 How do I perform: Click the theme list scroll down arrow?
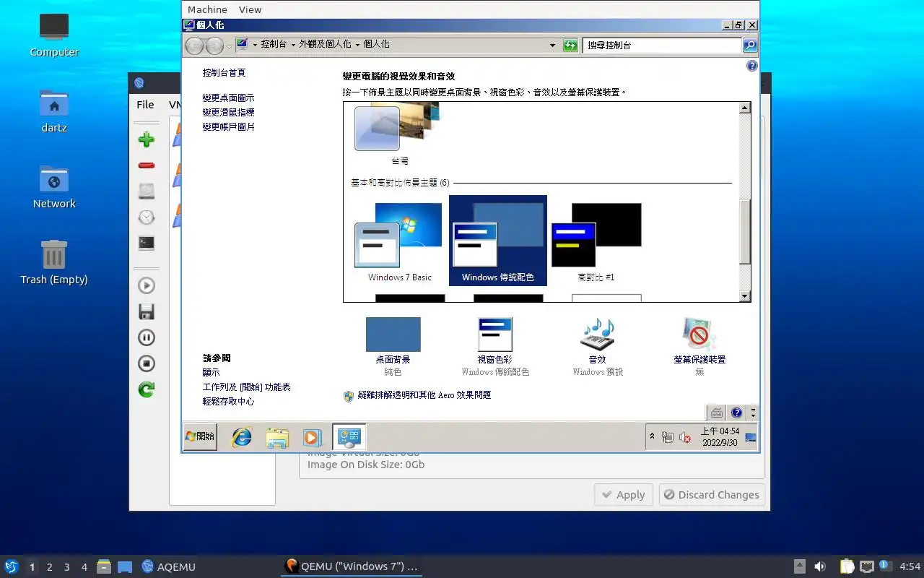tap(745, 296)
